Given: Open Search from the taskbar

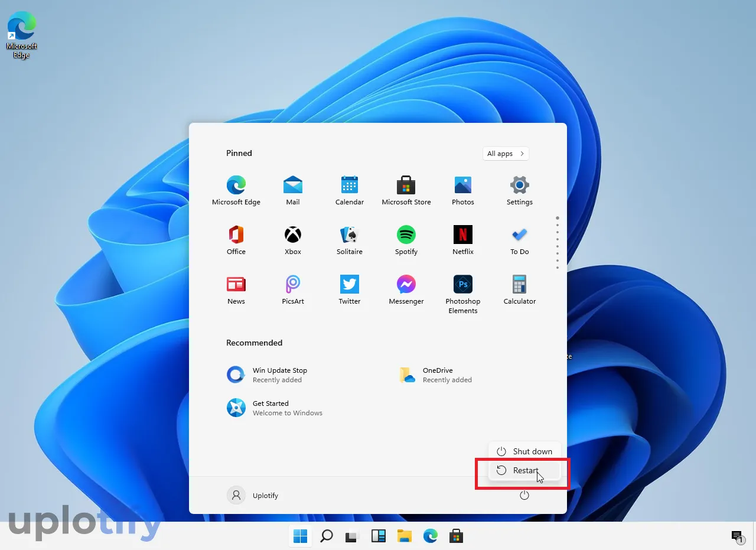Looking at the screenshot, I should [x=327, y=536].
